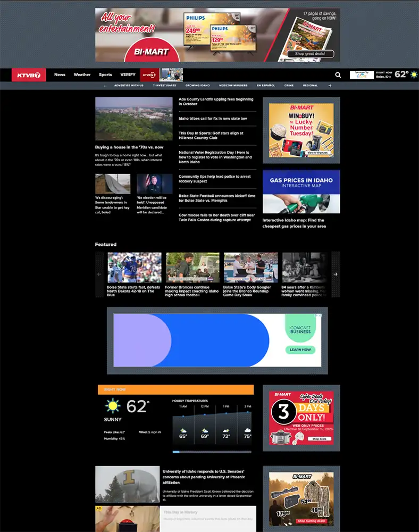Open National Voter Registration Day story

215,157
